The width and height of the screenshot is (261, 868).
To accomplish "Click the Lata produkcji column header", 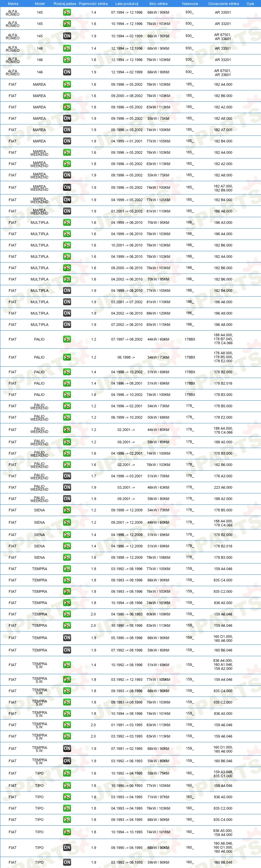I will (x=127, y=4).
